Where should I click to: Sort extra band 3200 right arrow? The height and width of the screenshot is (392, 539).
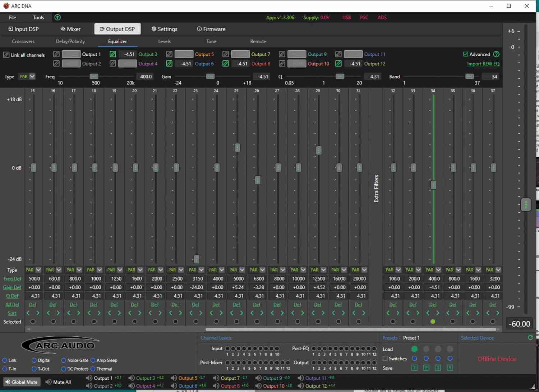click(x=498, y=313)
